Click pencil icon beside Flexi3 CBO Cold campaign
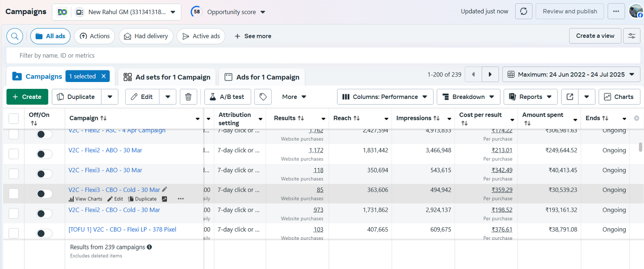This screenshot has height=269, width=644. 164,189
